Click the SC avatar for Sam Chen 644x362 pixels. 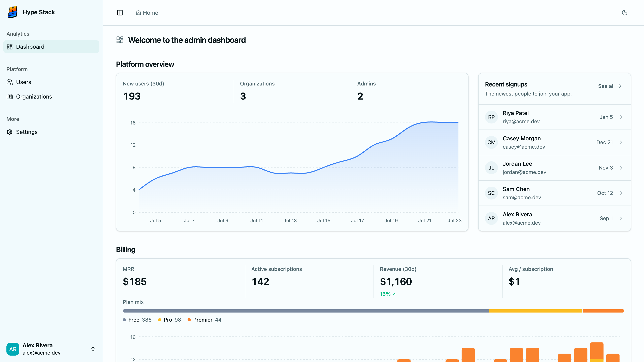[491, 193]
